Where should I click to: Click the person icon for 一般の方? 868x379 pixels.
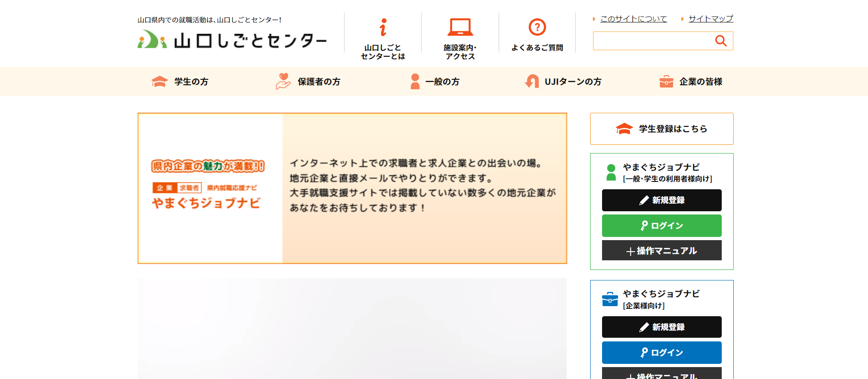[415, 82]
